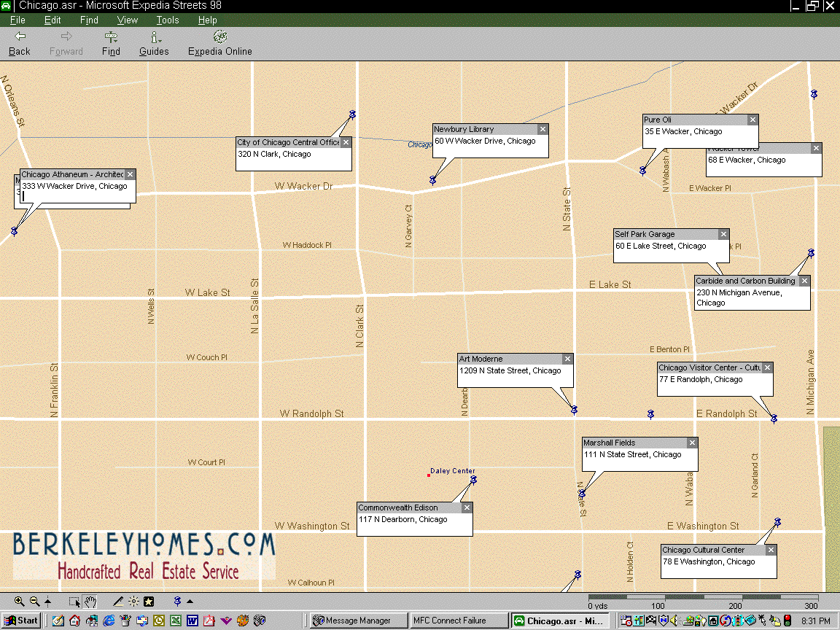This screenshot has height=630, width=840.
Task: Click the Zoom In magnifier tool
Action: pyautogui.click(x=20, y=602)
